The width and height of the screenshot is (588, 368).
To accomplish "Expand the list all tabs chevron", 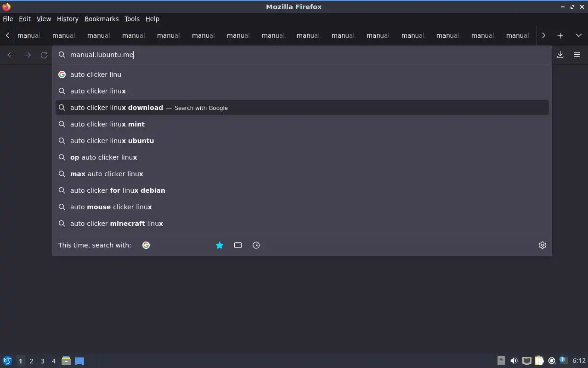I will [578, 35].
